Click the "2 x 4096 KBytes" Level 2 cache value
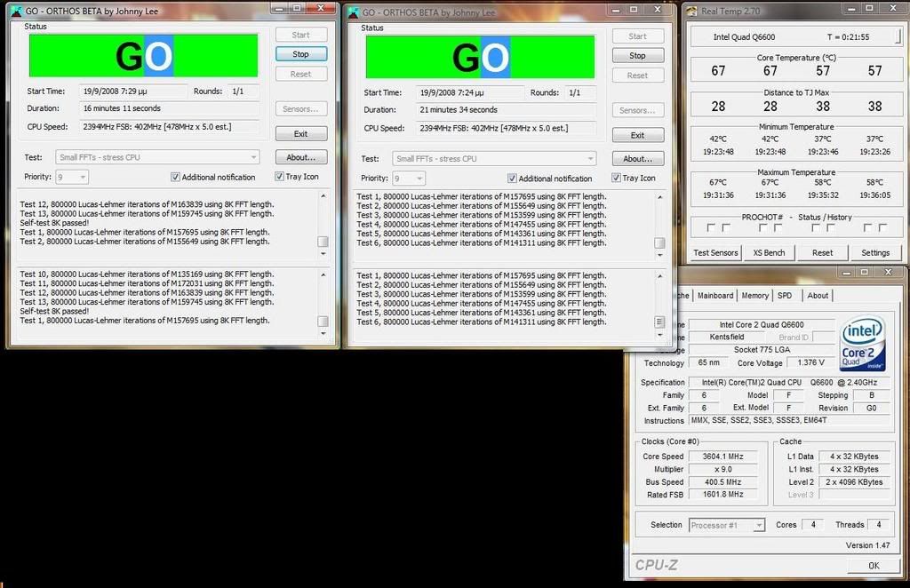The height and width of the screenshot is (588, 910). coord(854,482)
